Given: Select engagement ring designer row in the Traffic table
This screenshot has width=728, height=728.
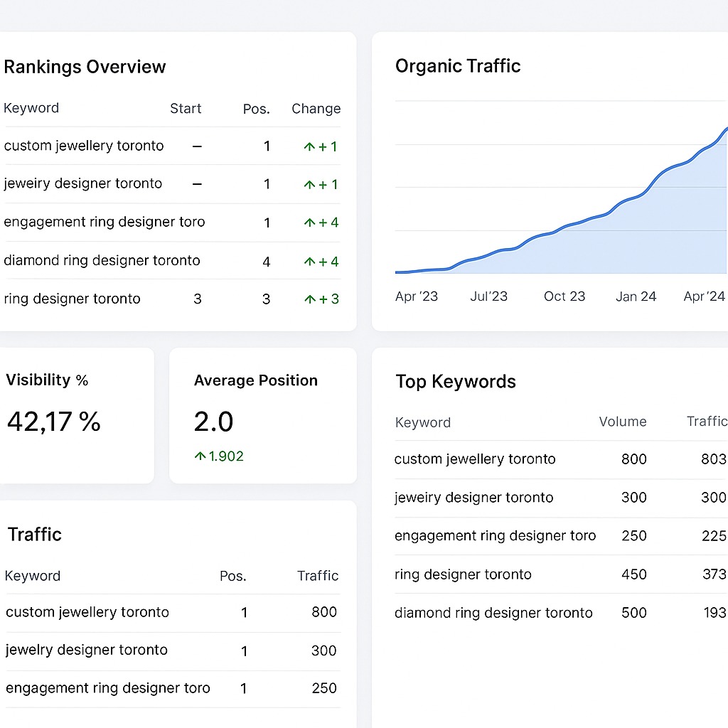Looking at the screenshot, I should coord(108,688).
